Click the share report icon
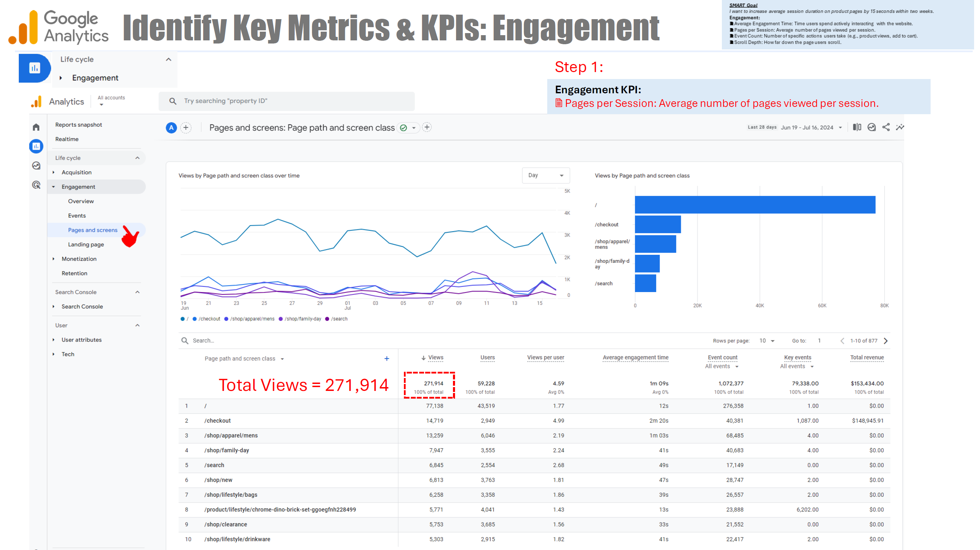The image size is (980, 550). coord(886,127)
